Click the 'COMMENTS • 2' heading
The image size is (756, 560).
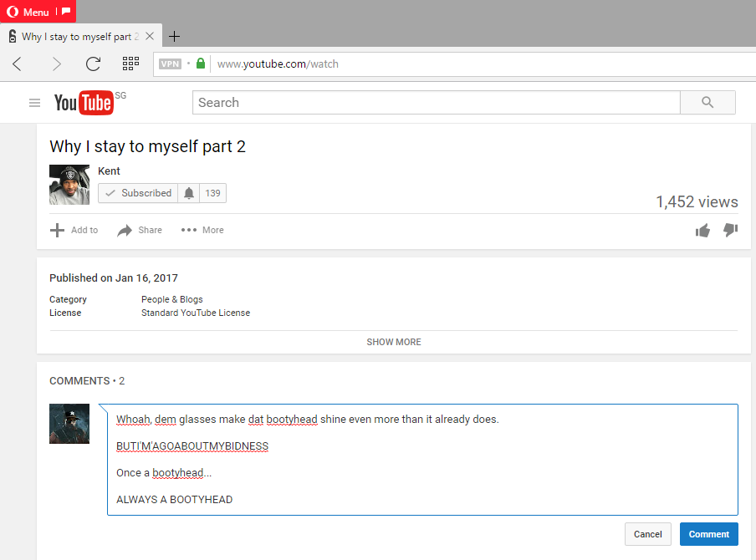point(87,381)
